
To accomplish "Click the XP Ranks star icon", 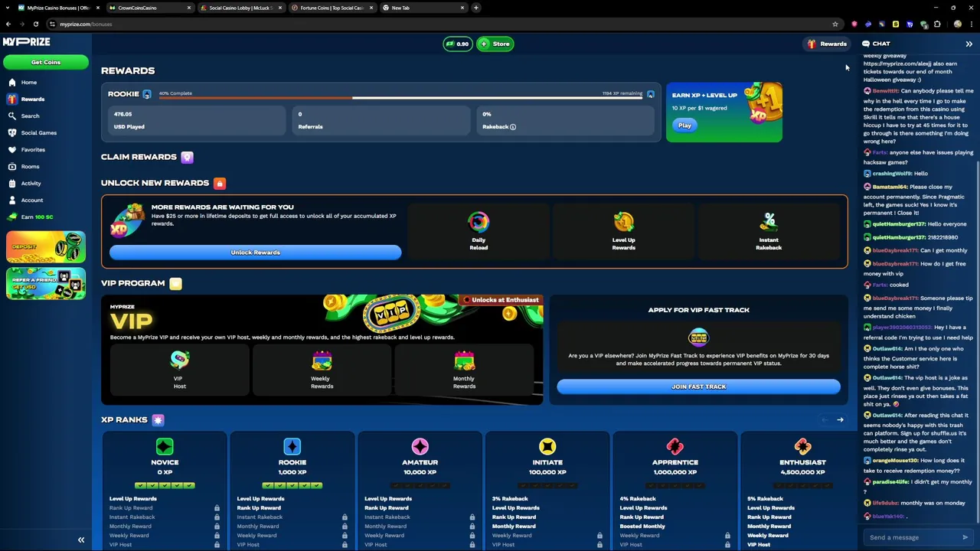I will 158,419.
